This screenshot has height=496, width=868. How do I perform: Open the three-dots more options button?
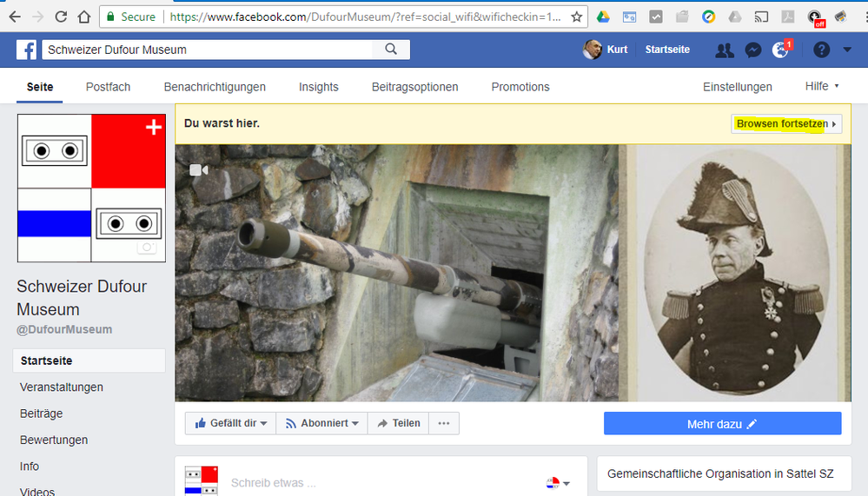point(443,423)
